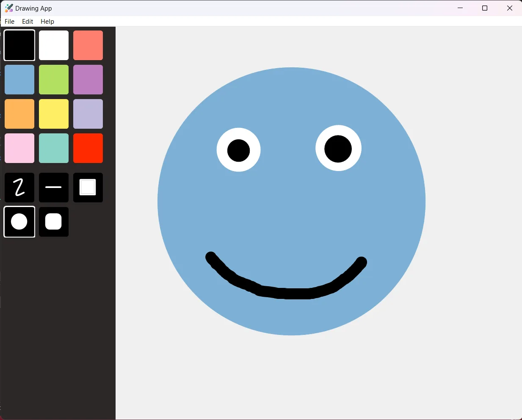
Task: Click the smiley's left eye pupil on canvas
Action: click(239, 150)
